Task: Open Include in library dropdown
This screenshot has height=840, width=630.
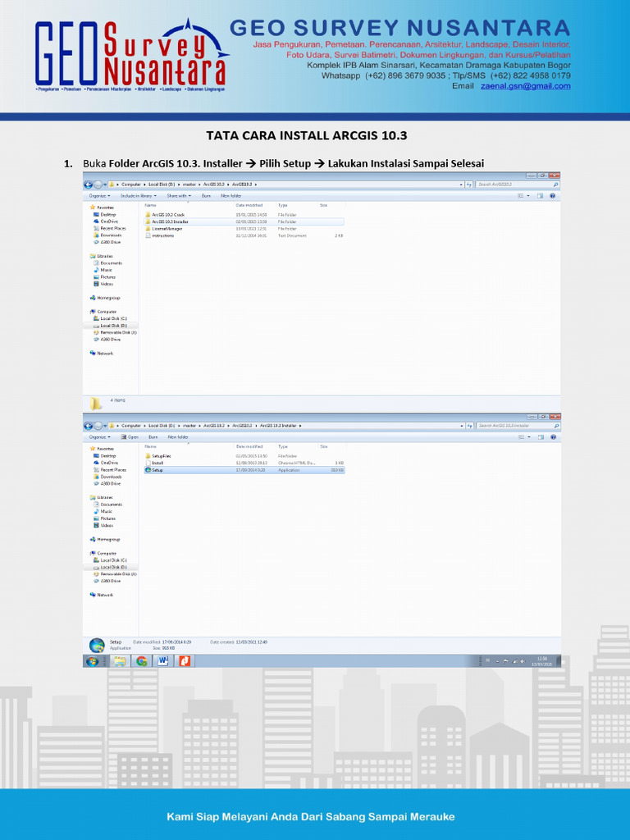Action: [x=138, y=196]
